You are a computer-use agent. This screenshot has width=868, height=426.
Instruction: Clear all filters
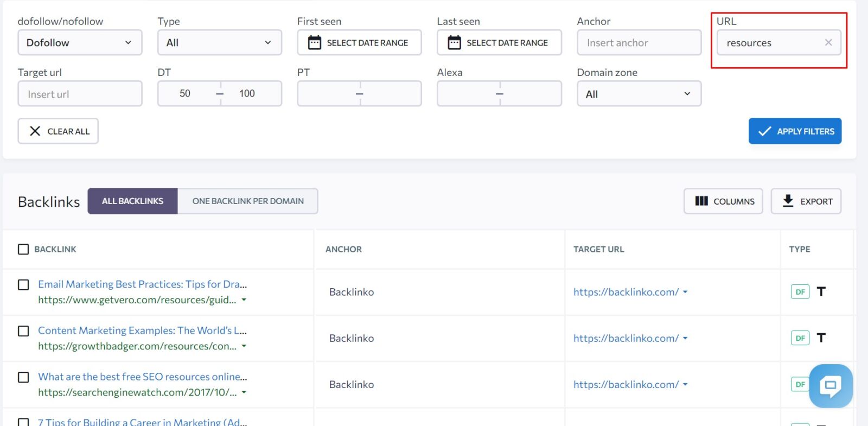click(58, 131)
